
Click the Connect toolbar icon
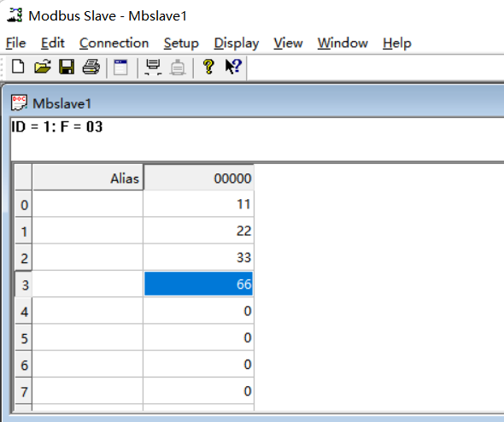click(x=153, y=67)
